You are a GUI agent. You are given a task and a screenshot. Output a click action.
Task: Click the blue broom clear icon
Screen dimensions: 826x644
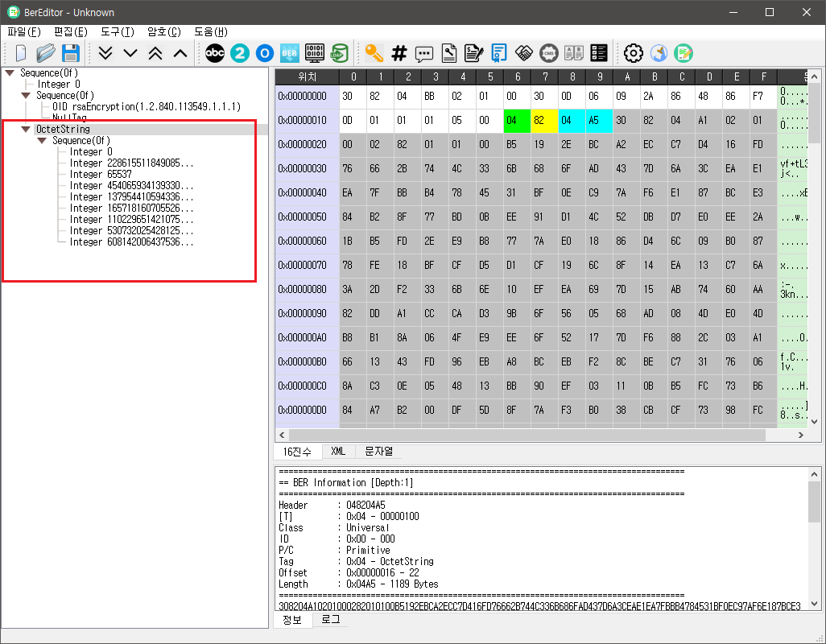click(x=659, y=53)
